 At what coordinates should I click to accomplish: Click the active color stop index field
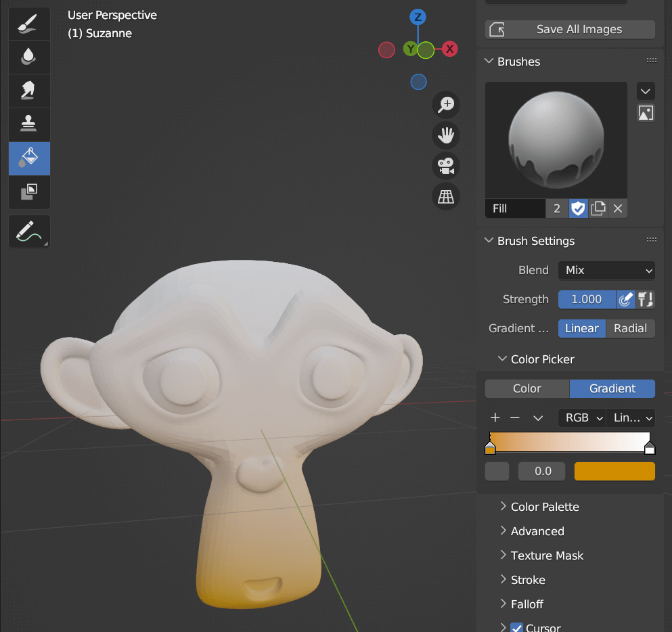tap(497, 472)
